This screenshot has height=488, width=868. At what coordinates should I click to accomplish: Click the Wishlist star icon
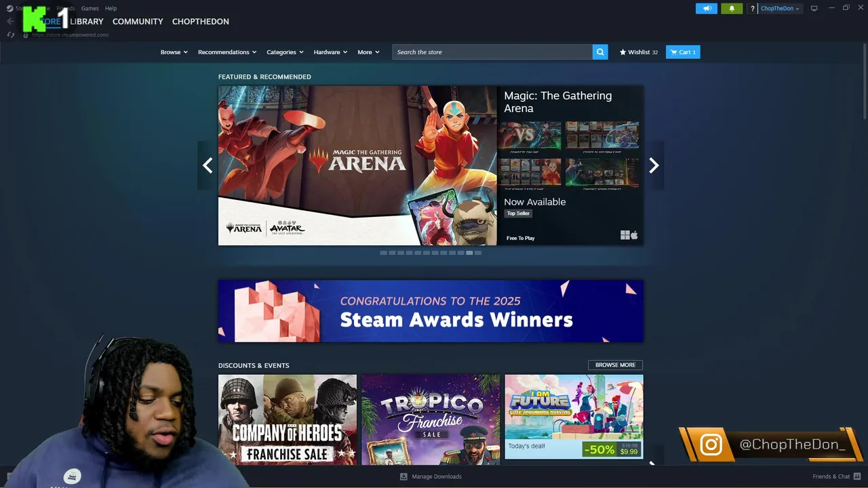click(x=623, y=52)
